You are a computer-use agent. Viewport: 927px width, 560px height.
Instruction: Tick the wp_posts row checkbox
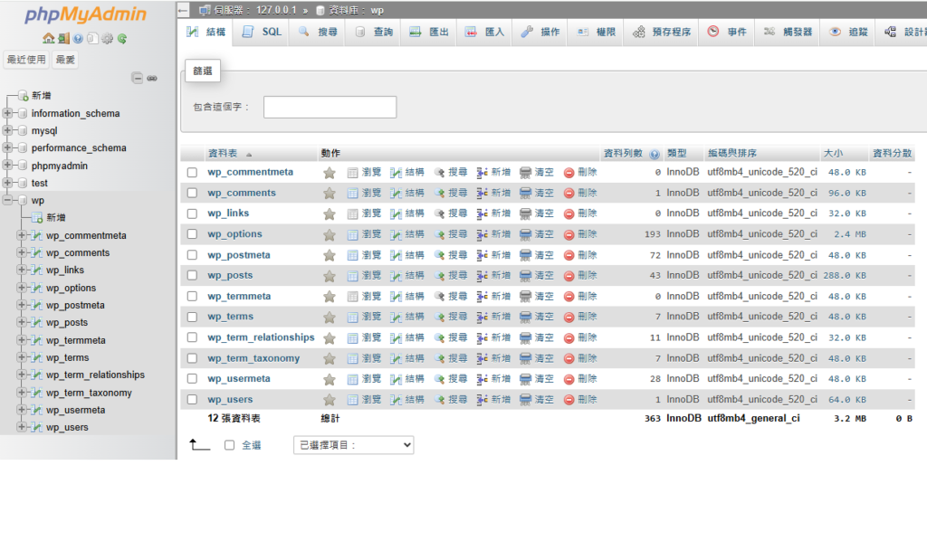click(192, 276)
